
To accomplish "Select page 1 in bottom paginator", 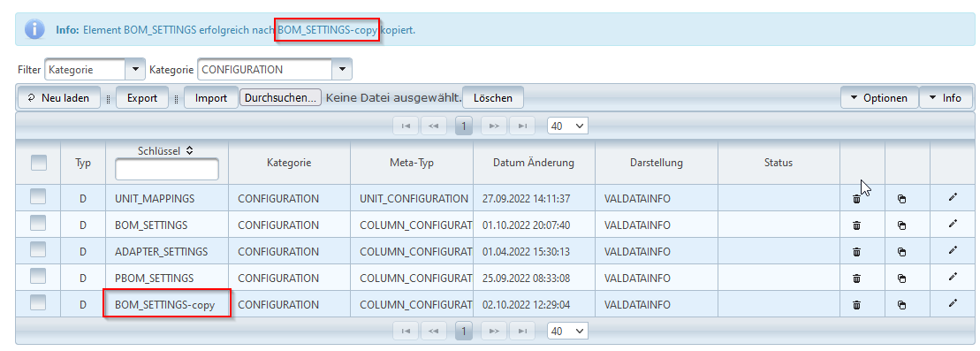I will coord(464,331).
